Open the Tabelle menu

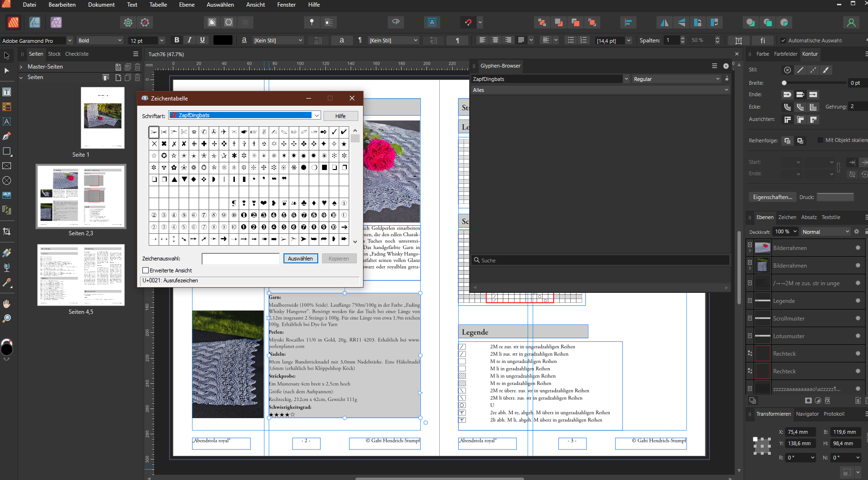tap(158, 5)
